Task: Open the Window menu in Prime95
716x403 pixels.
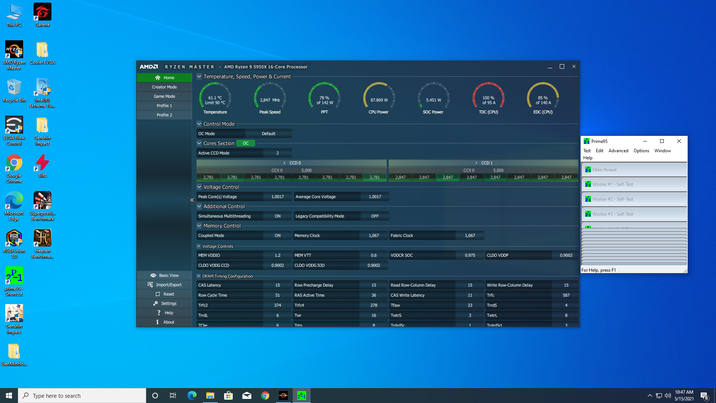Action: tap(662, 151)
